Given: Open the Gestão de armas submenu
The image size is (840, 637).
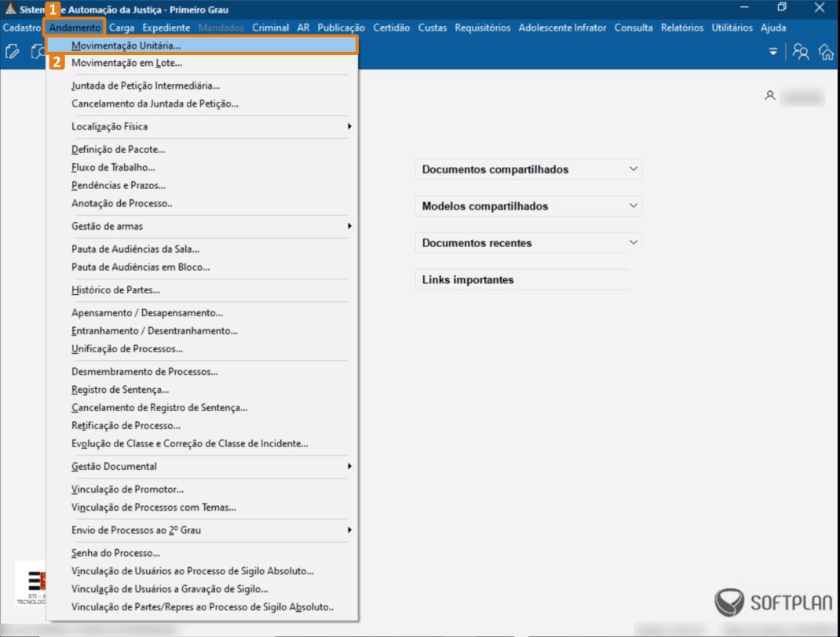Looking at the screenshot, I should click(x=202, y=226).
